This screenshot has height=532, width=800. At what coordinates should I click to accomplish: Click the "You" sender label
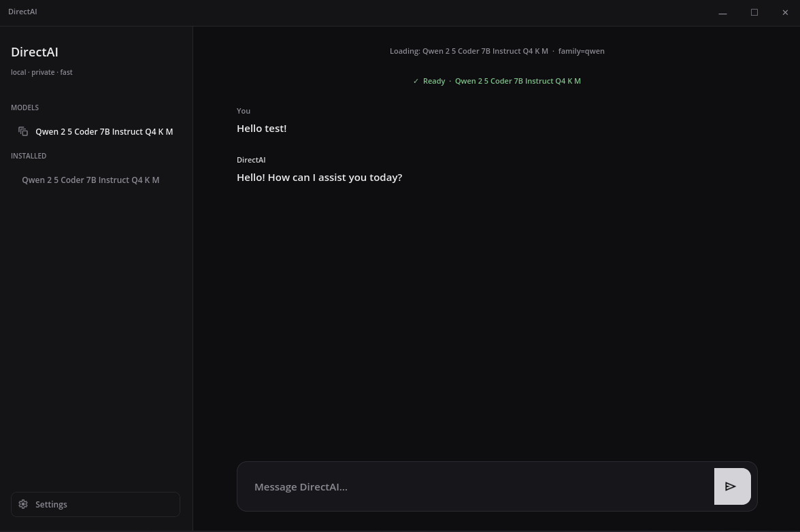click(244, 111)
